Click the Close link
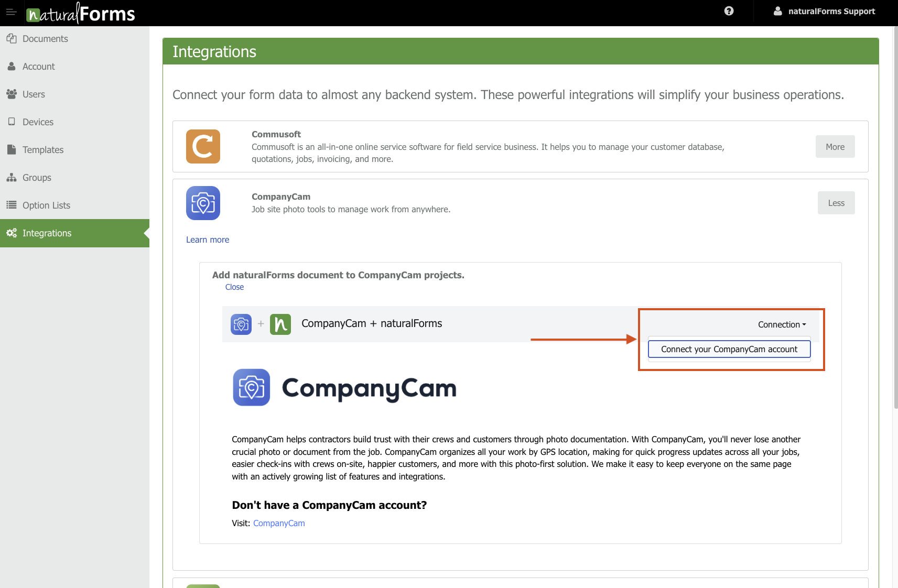The width and height of the screenshot is (898, 588). click(234, 287)
